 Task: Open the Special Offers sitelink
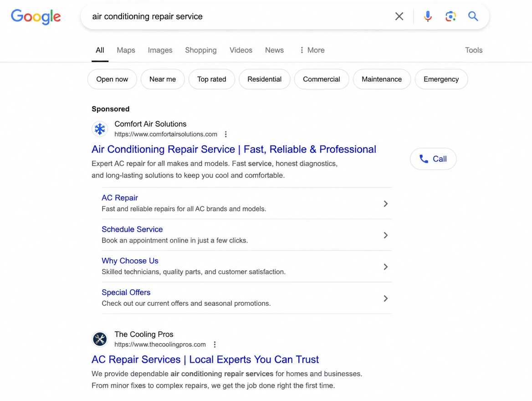pyautogui.click(x=126, y=293)
